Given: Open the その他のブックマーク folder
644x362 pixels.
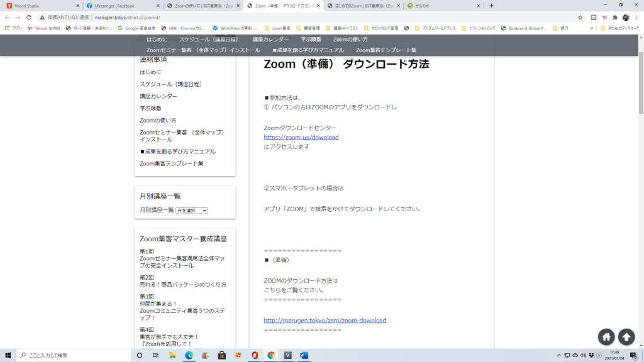Looking at the screenshot, I should pos(619,28).
